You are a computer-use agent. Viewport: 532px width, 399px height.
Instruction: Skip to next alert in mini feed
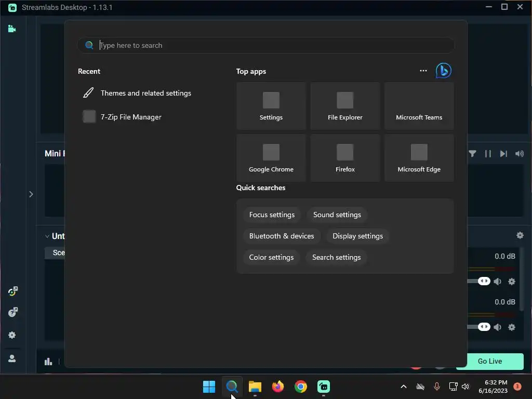[x=503, y=154]
